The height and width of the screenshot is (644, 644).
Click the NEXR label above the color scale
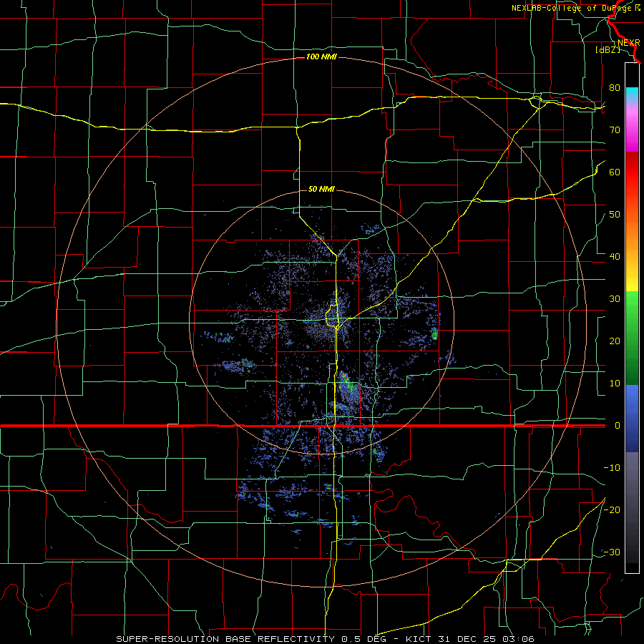(629, 43)
